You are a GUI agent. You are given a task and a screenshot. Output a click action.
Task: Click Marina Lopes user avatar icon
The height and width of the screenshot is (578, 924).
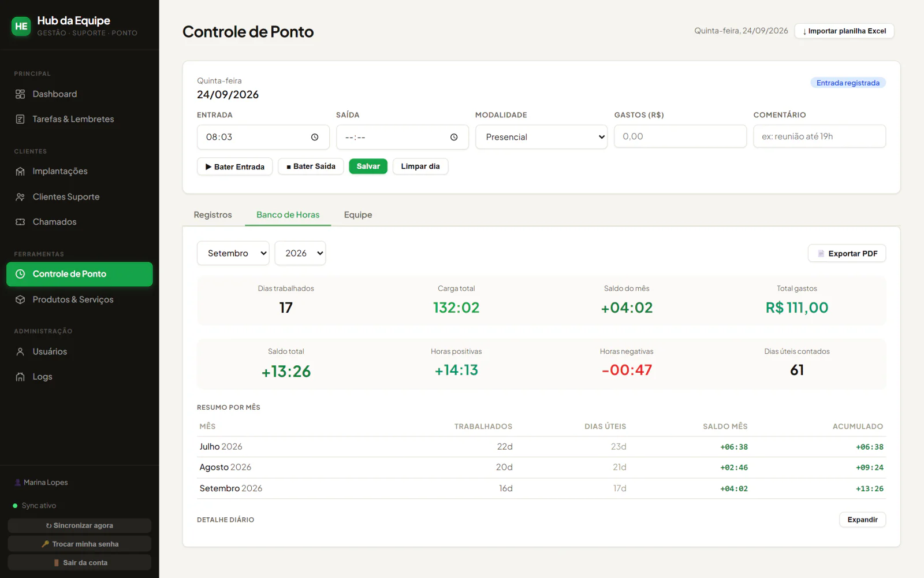pyautogui.click(x=18, y=482)
